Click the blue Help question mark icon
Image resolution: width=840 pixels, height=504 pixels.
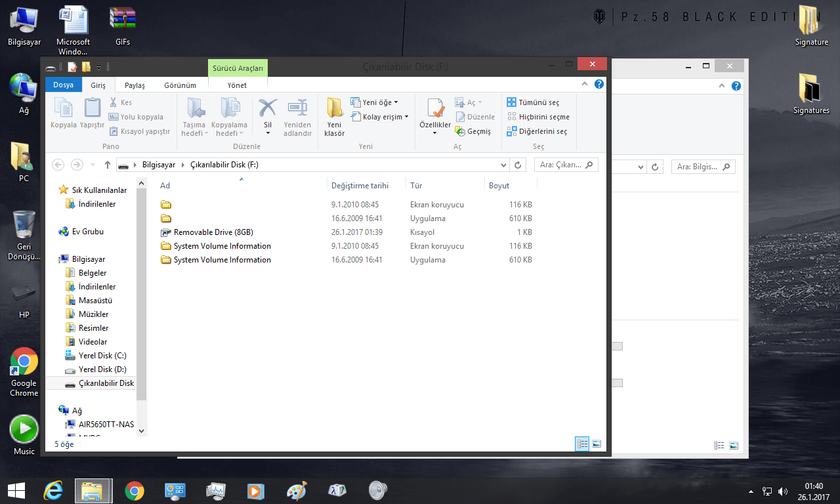(x=598, y=85)
